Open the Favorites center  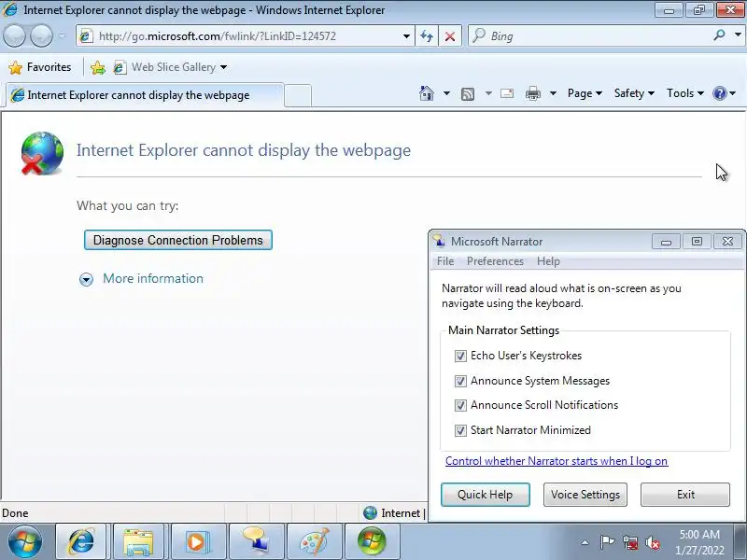pyautogui.click(x=39, y=67)
